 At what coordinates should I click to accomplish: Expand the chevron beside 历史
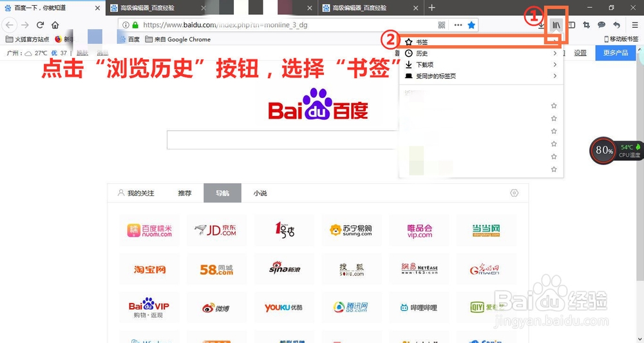(x=555, y=54)
